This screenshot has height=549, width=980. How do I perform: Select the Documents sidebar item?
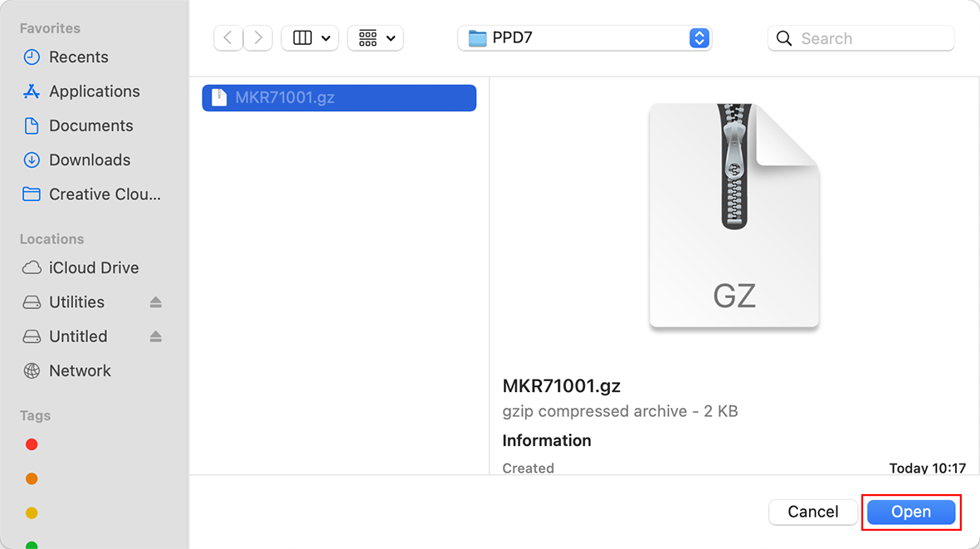(90, 125)
